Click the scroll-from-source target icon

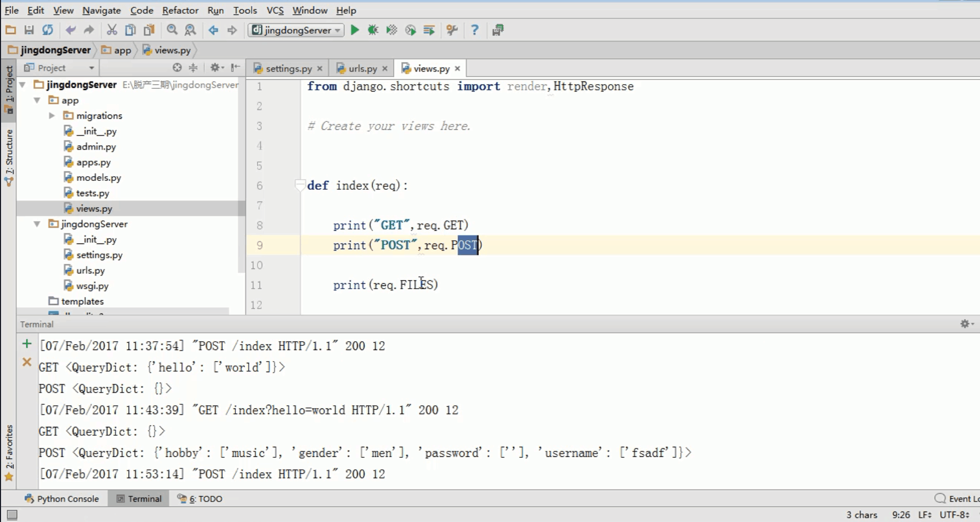pos(177,67)
